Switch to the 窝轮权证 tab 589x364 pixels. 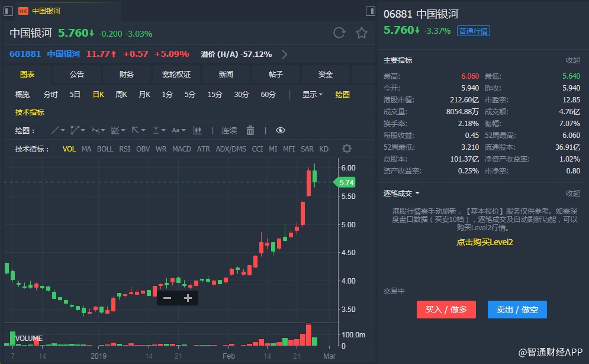pyautogui.click(x=176, y=75)
